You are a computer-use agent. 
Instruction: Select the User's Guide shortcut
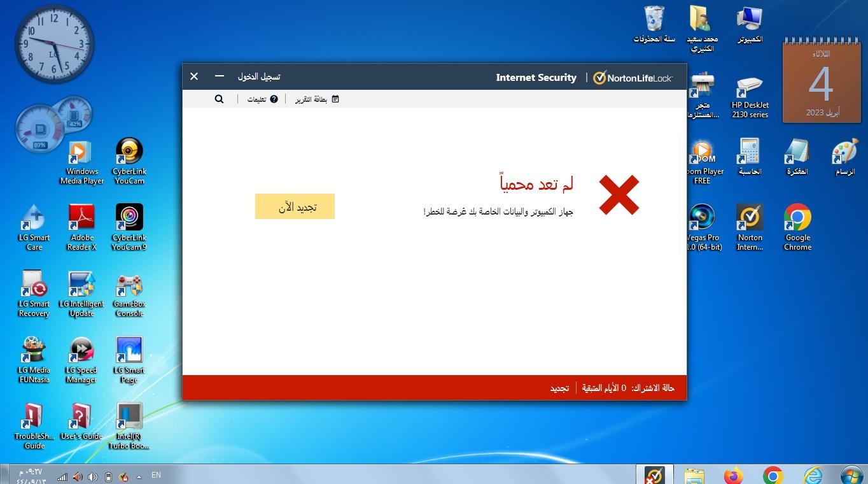pyautogui.click(x=81, y=422)
